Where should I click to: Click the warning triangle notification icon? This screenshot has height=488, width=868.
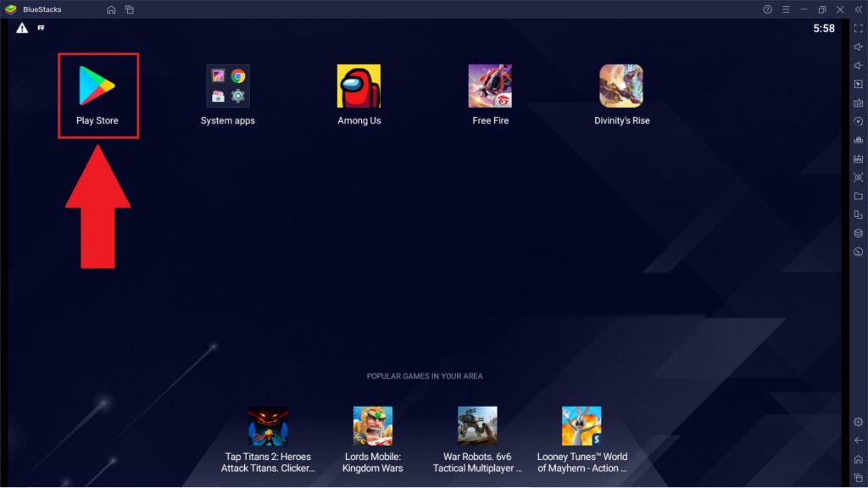pos(21,28)
